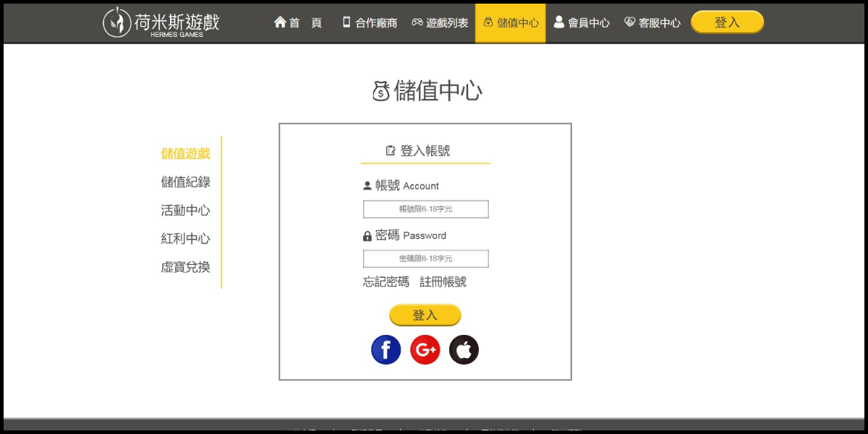Screen dimensions: 868x434
Task: Click the Hermes Games logo
Action: click(161, 22)
